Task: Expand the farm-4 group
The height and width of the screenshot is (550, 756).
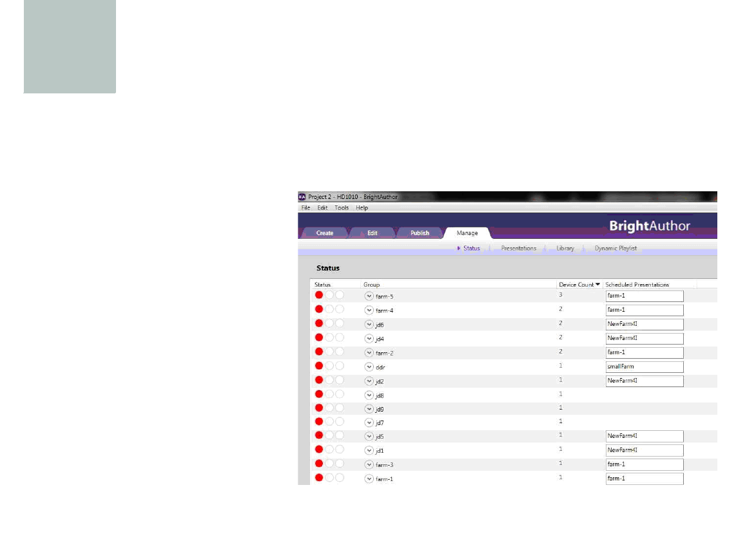Action: pyautogui.click(x=369, y=310)
